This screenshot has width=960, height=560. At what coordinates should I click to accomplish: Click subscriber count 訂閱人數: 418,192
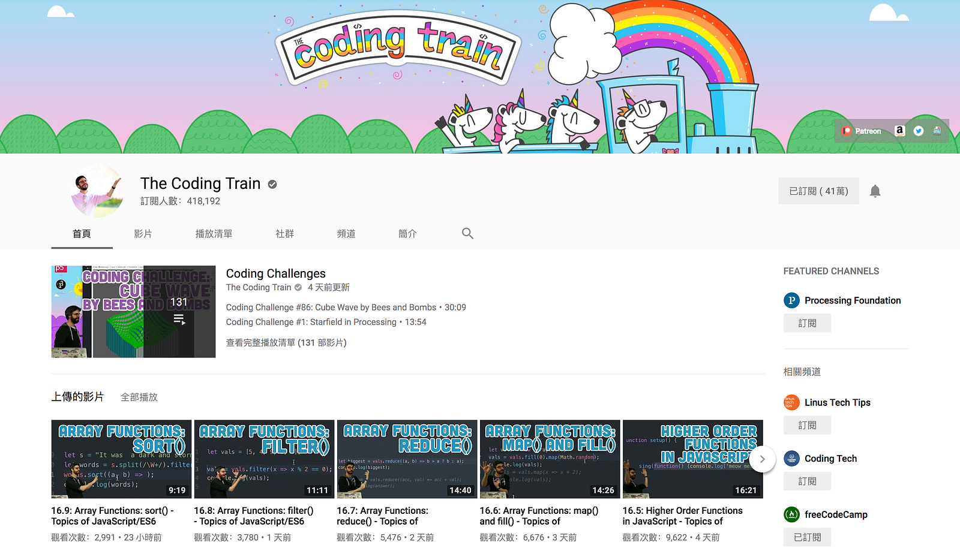tap(181, 201)
